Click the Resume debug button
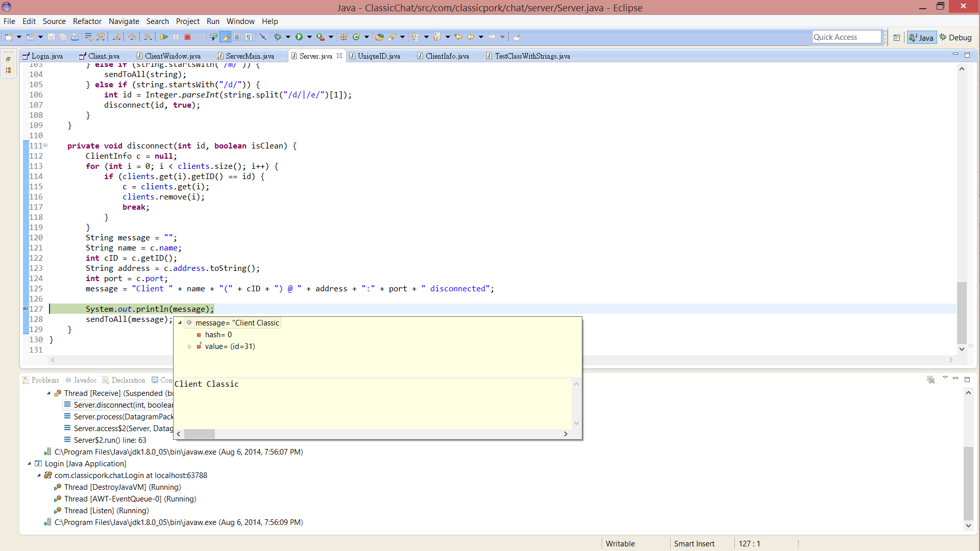Viewport: 980px width, 551px height. pyautogui.click(x=164, y=37)
